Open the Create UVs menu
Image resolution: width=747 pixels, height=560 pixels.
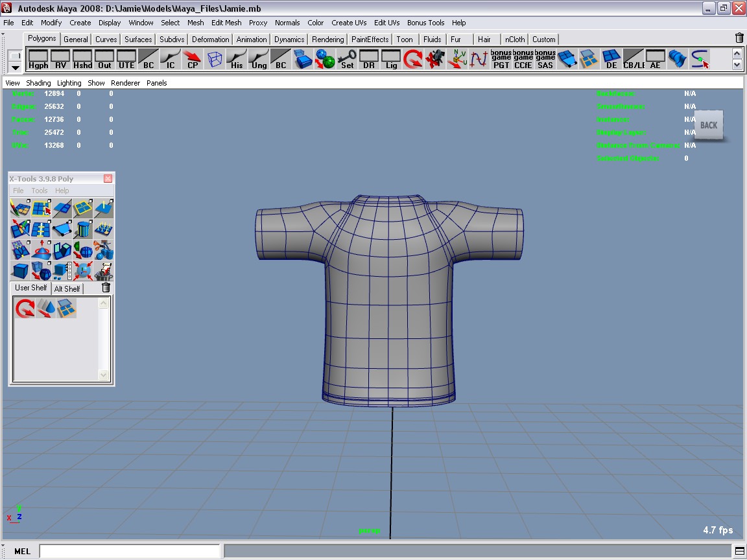349,23
